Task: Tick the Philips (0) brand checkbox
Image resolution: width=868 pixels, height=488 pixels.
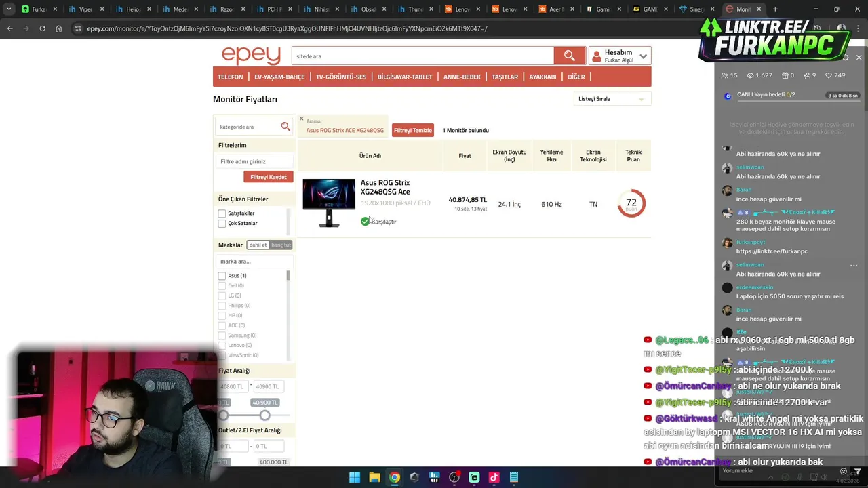Action: click(222, 306)
